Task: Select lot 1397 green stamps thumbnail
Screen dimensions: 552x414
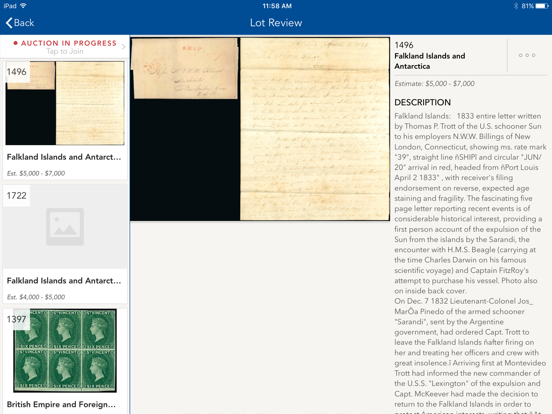Action: coord(65,351)
